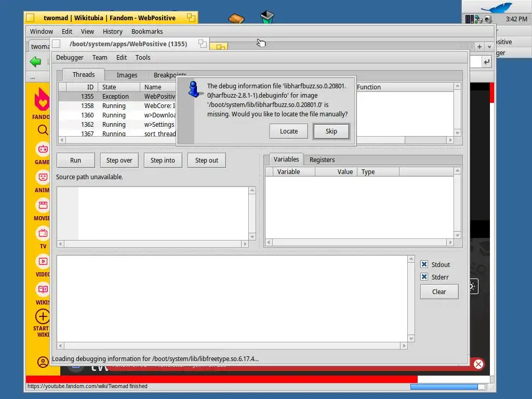Select thread 1367 sort_thread row
532x399 pixels.
click(117, 134)
